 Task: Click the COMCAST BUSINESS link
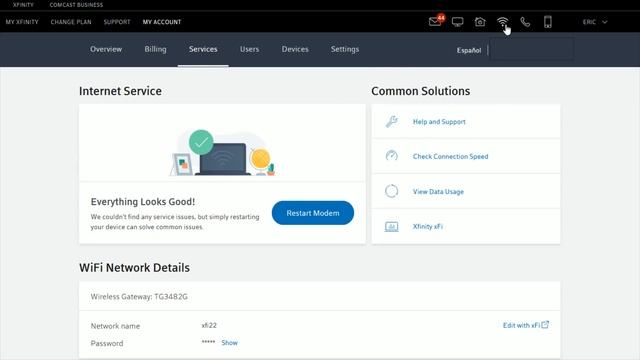76,5
